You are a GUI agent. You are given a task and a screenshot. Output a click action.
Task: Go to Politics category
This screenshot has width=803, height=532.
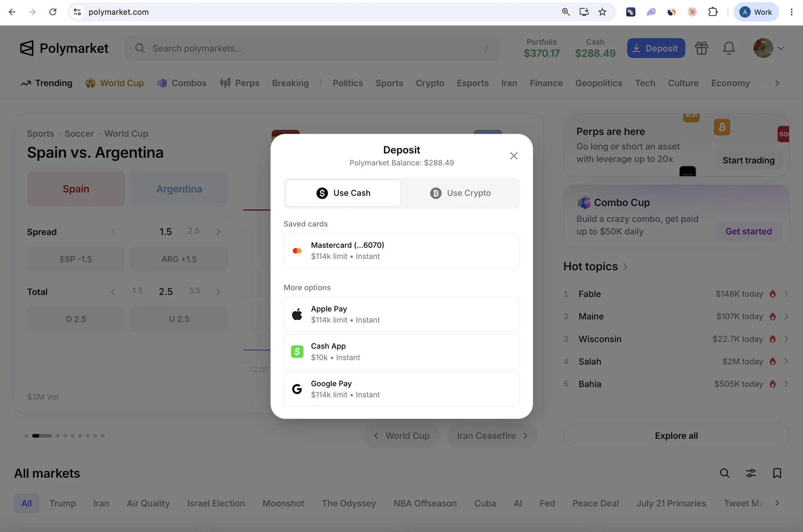[348, 83]
